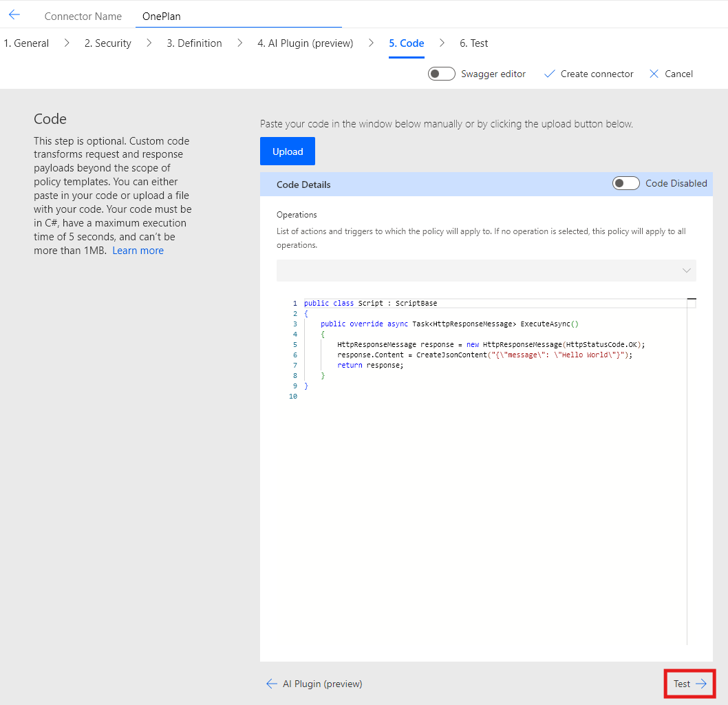The width and height of the screenshot is (728, 705).
Task: Click the Cancel label
Action: pyautogui.click(x=678, y=74)
